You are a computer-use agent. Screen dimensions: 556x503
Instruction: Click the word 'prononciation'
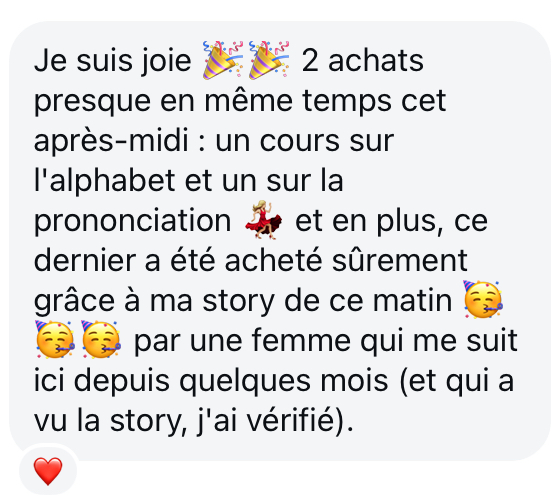click(x=133, y=221)
